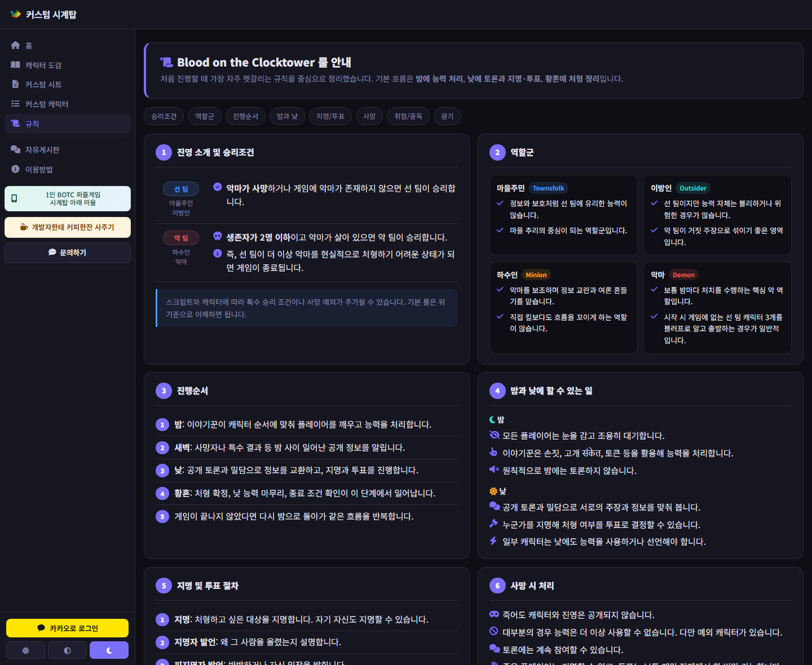The width and height of the screenshot is (812, 665).
Task: Jump to 역할군 section chip
Action: tap(205, 116)
